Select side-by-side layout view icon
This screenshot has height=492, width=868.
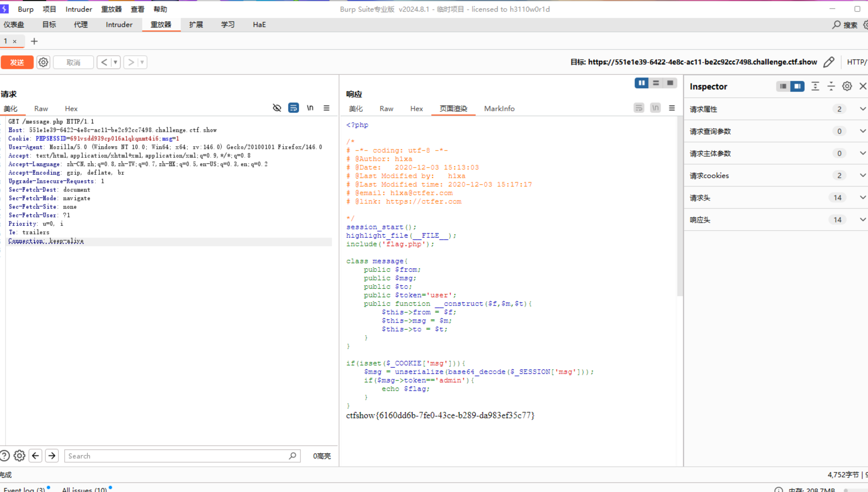click(x=641, y=83)
